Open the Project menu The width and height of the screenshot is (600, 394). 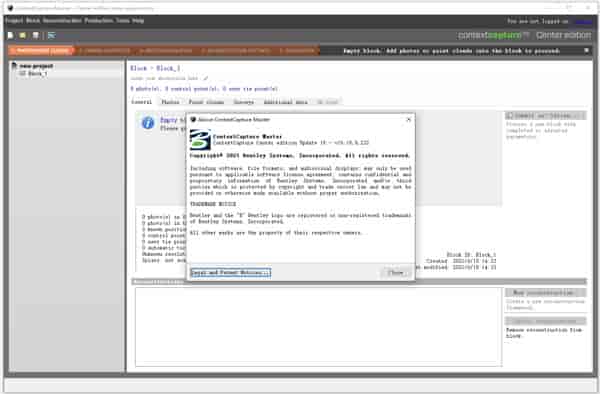(14, 21)
